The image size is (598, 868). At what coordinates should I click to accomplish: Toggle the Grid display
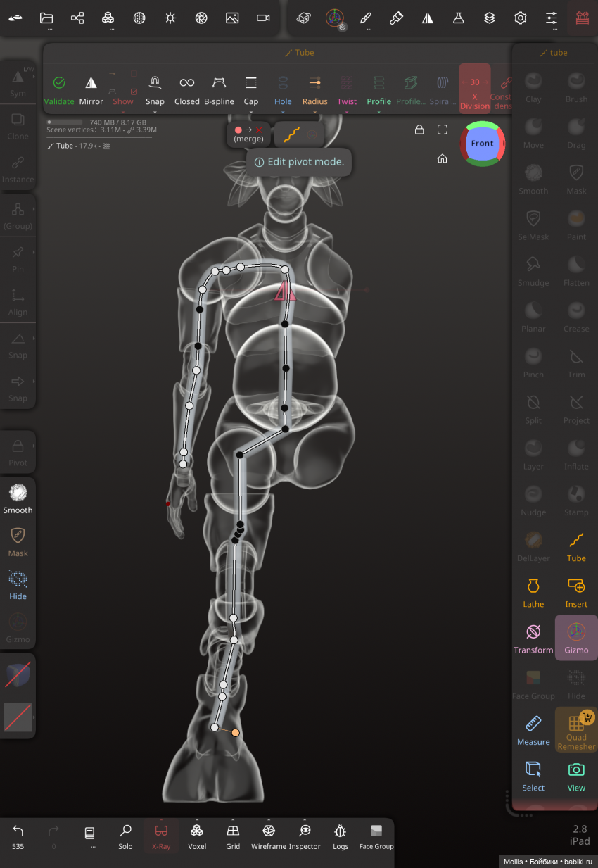pos(233,836)
